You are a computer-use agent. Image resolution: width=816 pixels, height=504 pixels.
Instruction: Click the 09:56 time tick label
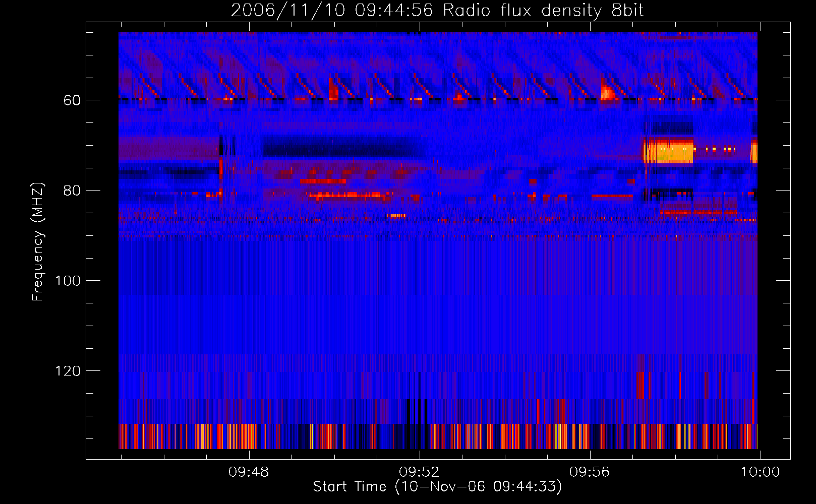[x=590, y=472]
